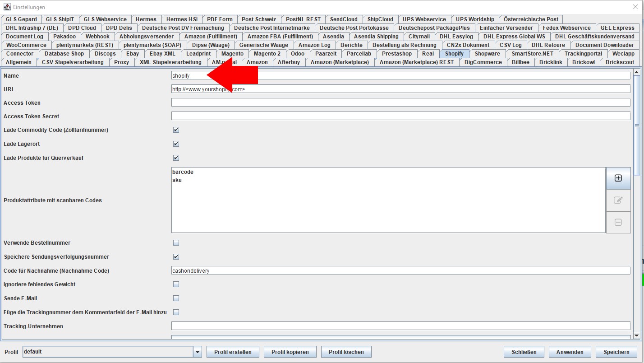Click the Profil kopieren button
The height and width of the screenshot is (363, 644).
click(290, 352)
